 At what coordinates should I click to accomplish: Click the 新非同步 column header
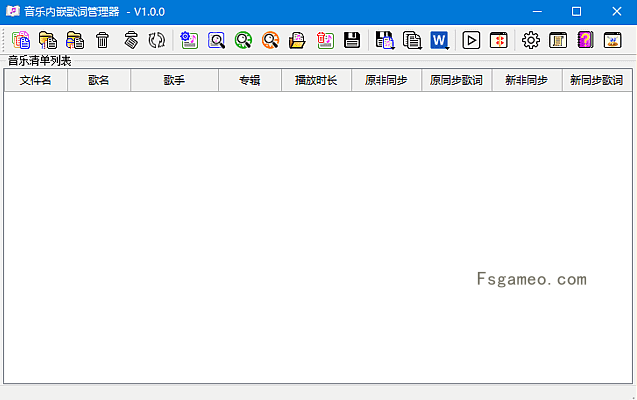click(527, 80)
